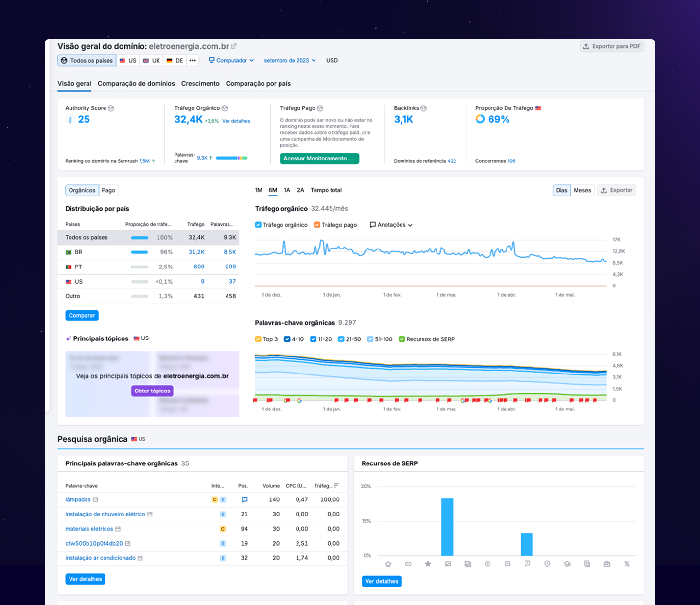Screen dimensions: 700x605
Task: Click the keyword distribution color bar
Action: coord(232,158)
